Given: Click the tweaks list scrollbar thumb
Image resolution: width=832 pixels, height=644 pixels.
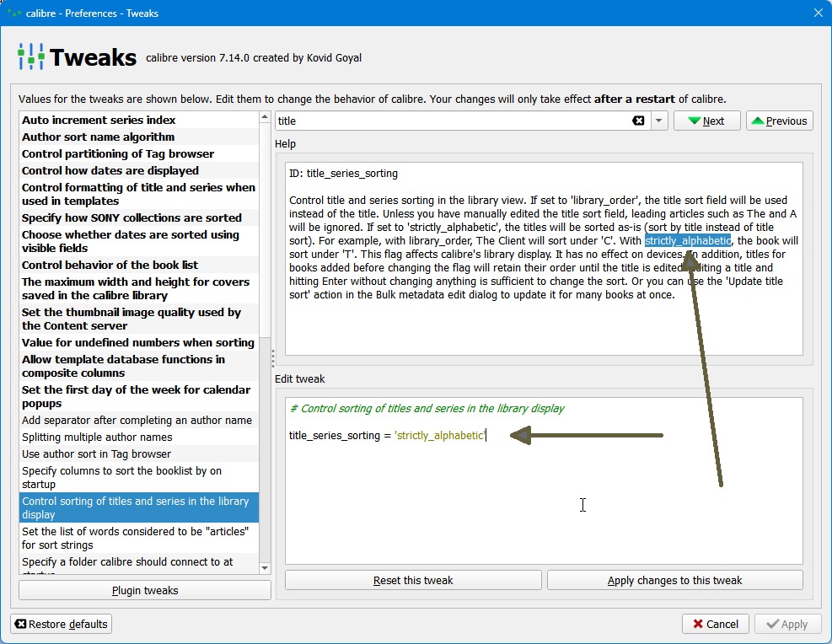Looking at the screenshot, I should 265,231.
